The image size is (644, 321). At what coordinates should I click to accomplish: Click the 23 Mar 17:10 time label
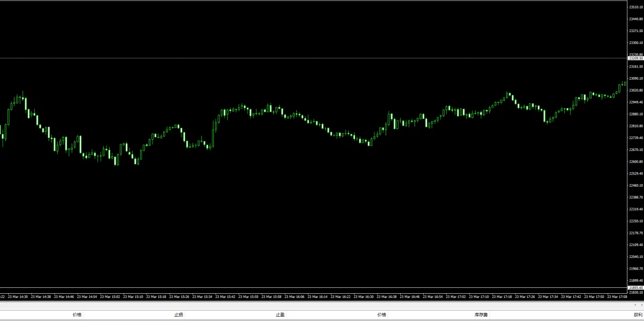[479, 296]
